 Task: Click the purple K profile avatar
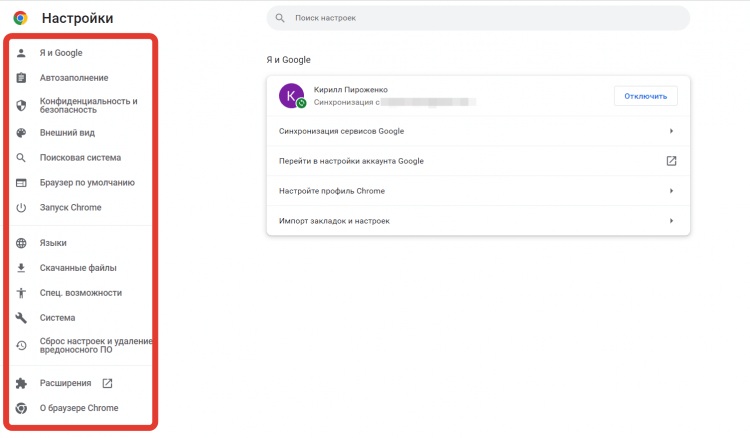[x=291, y=96]
